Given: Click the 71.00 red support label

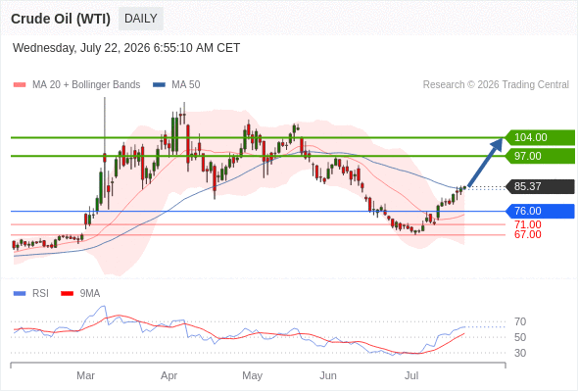Looking at the screenshot, I should [528, 225].
